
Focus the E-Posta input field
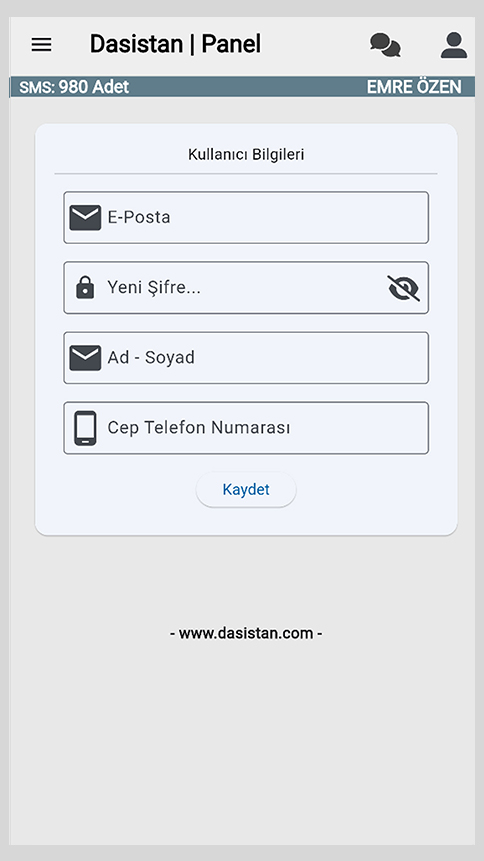coord(246,217)
